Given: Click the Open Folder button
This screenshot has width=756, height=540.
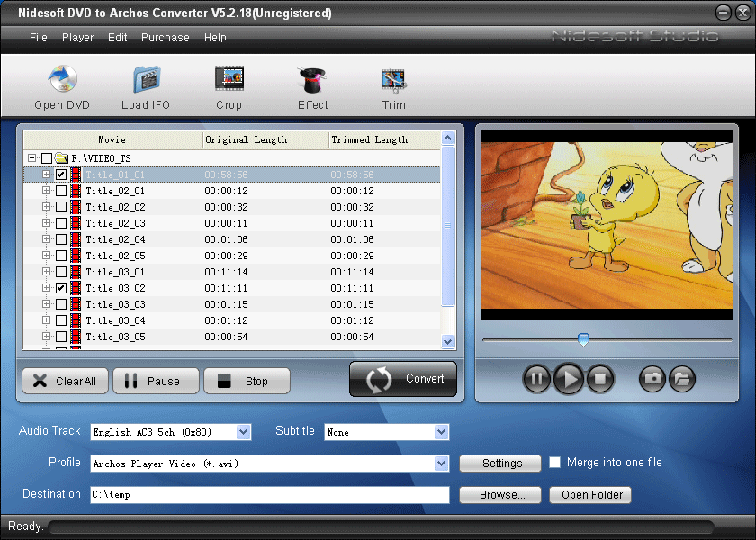Looking at the screenshot, I should click(590, 495).
